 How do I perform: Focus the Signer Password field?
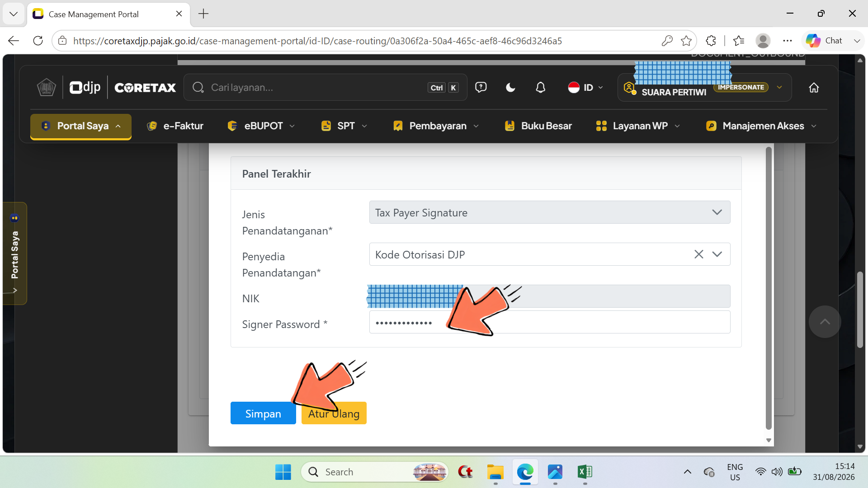coord(549,322)
